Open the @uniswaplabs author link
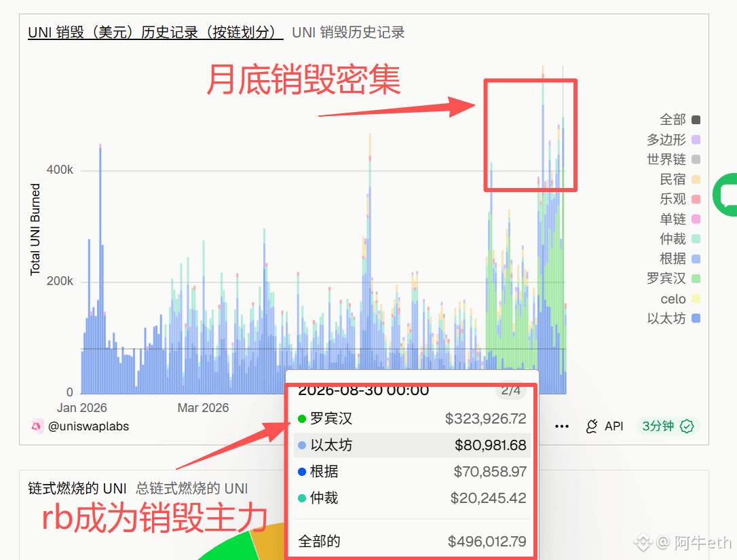The image size is (737, 560). coord(88,426)
